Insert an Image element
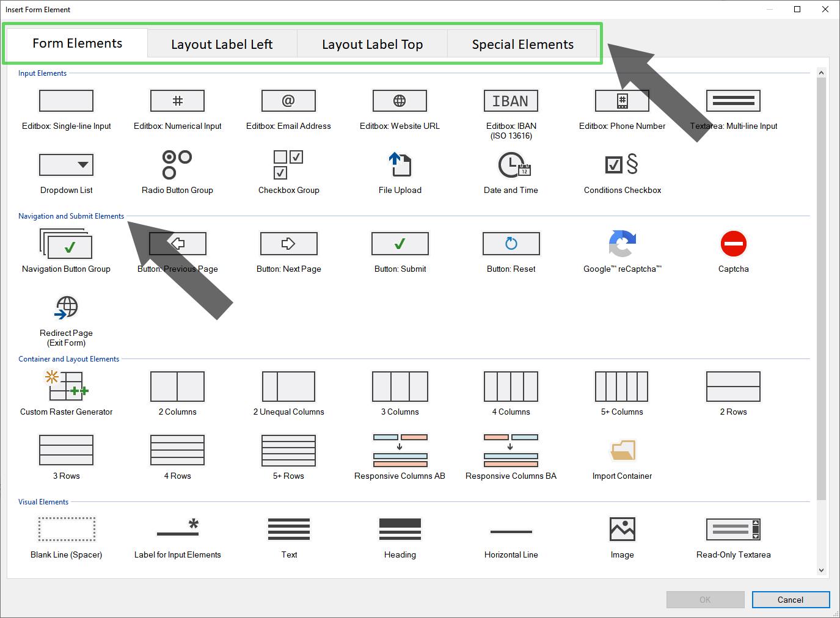This screenshot has height=618, width=840. [622, 537]
